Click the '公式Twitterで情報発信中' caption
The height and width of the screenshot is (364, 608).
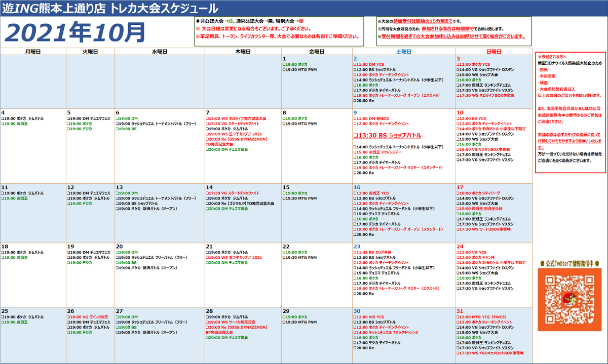pyautogui.click(x=570, y=263)
